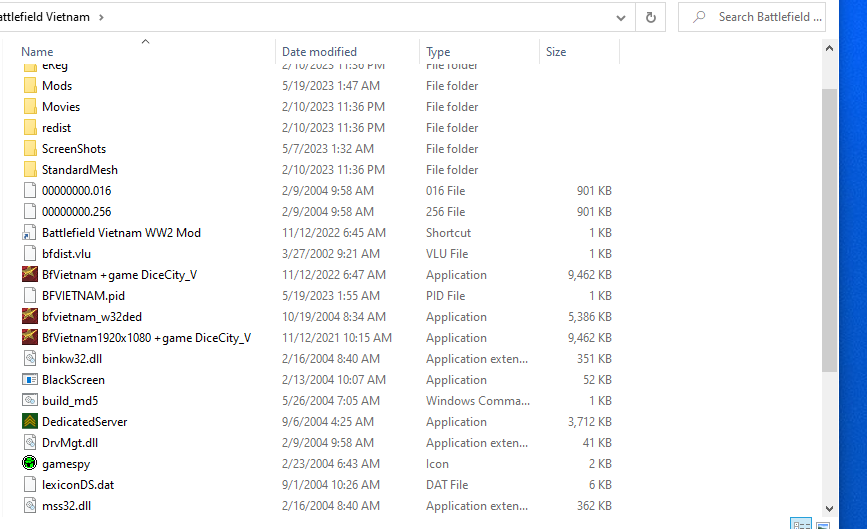Open the Mods folder
The height and width of the screenshot is (529, 867).
(x=56, y=86)
